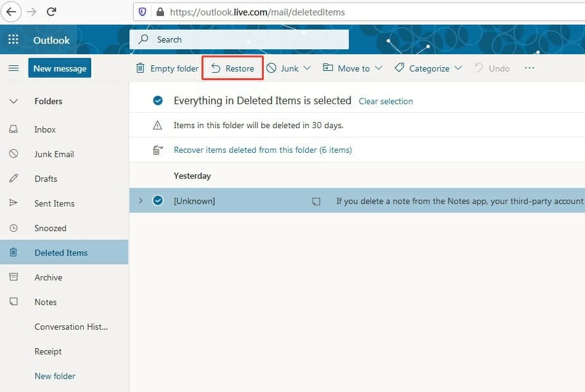The height and width of the screenshot is (392, 585).
Task: Expand the [Unknown] conversation thread
Action: [x=141, y=201]
